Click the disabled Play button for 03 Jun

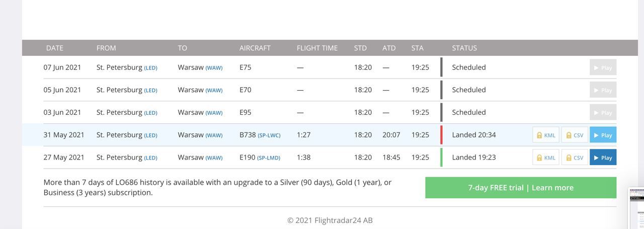tap(603, 112)
